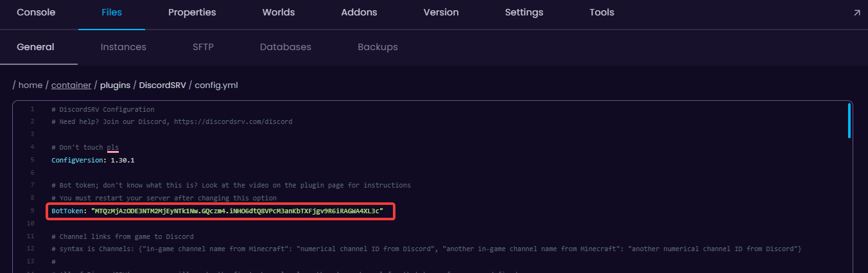Image resolution: width=868 pixels, height=273 pixels.
Task: Go to the Worlds tab
Action: point(279,12)
